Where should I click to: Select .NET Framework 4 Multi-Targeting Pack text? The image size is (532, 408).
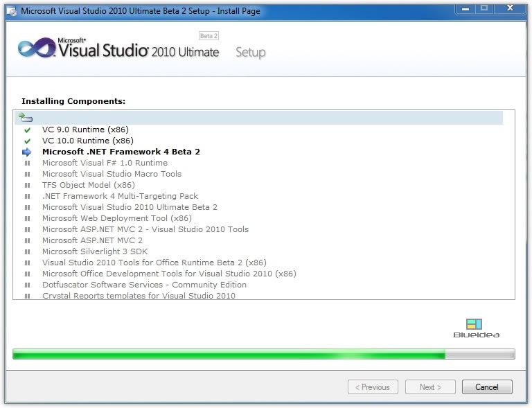coord(120,196)
